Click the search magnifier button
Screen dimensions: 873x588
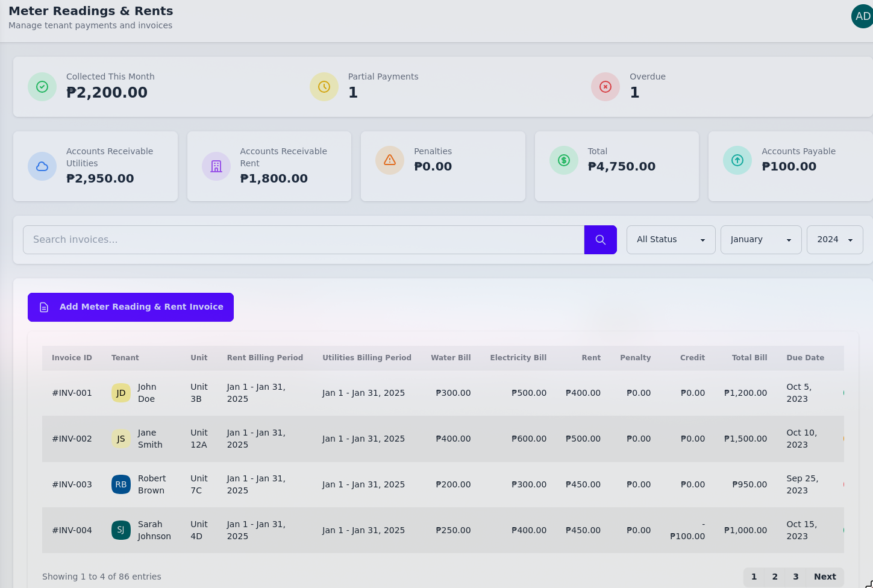(600, 239)
